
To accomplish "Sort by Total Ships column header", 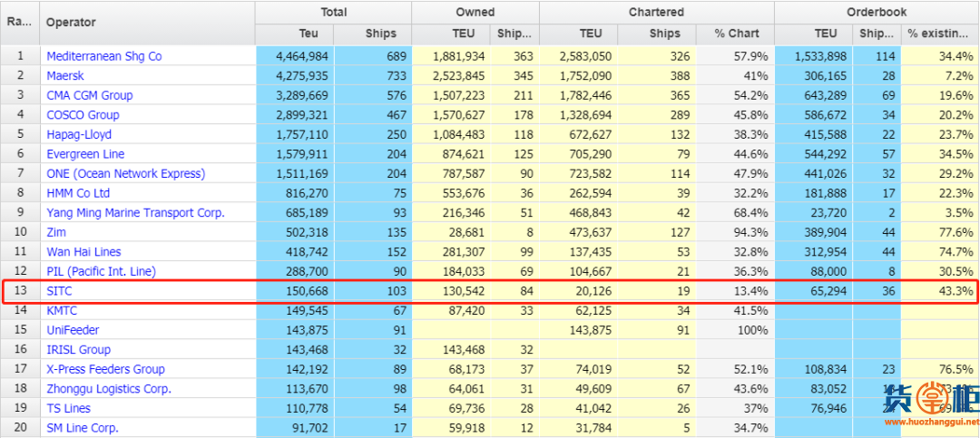I will click(x=373, y=34).
